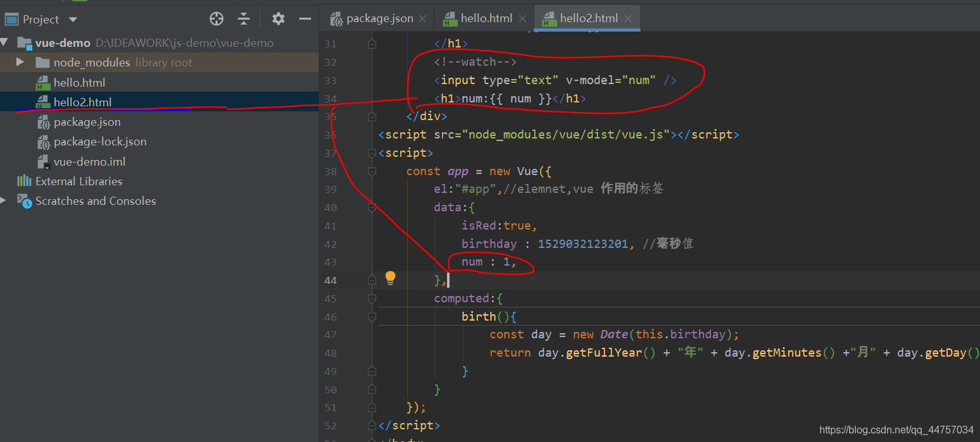
Task: Click the birthday value 1529032123201
Action: point(583,244)
